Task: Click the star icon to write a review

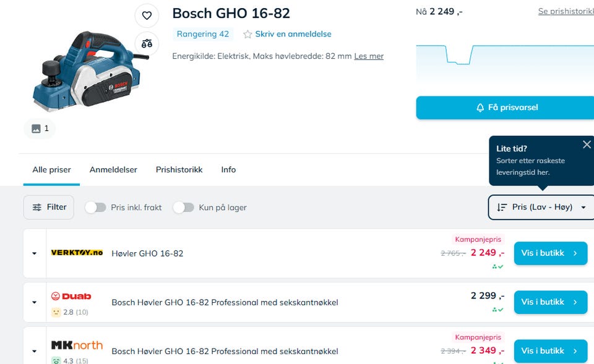Action: point(247,35)
